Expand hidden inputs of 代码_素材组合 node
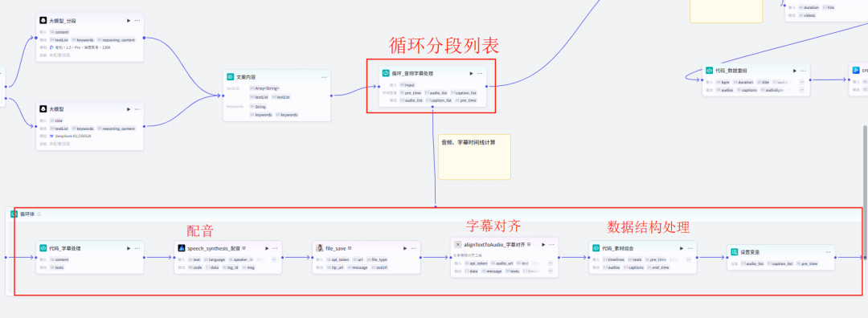The image size is (868, 318). point(690,259)
